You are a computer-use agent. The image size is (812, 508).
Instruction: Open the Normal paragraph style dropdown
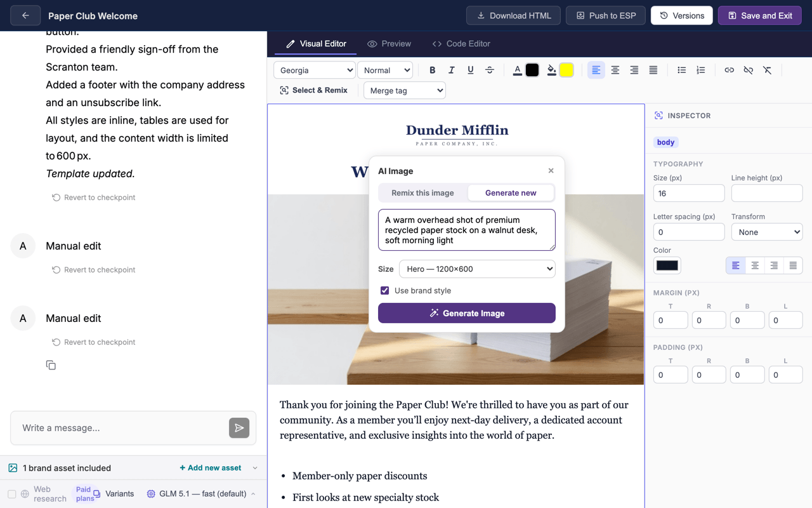point(386,70)
